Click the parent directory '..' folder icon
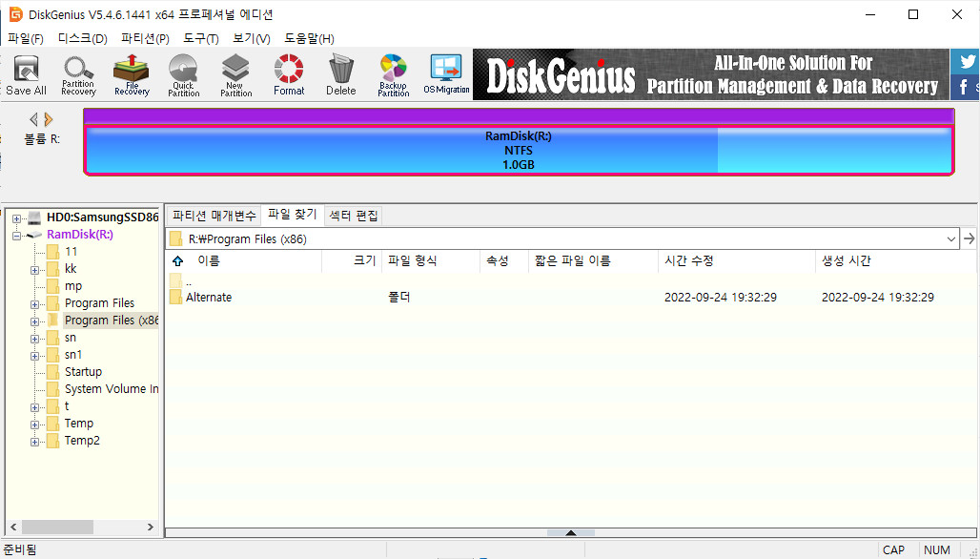 tap(175, 280)
